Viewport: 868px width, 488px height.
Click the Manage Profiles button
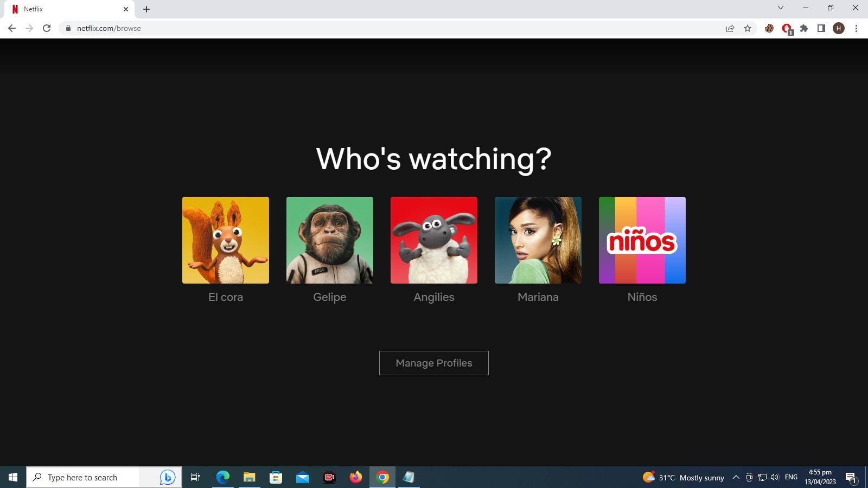(434, 363)
